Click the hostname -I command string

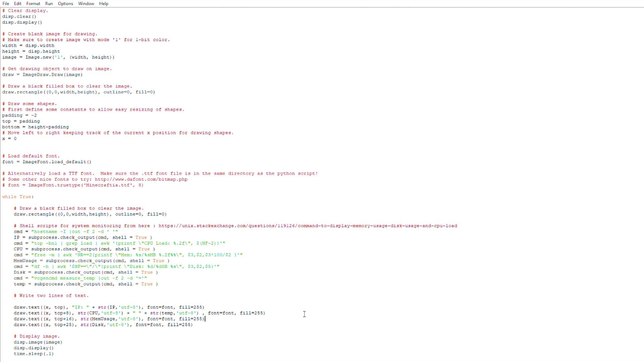(74, 232)
